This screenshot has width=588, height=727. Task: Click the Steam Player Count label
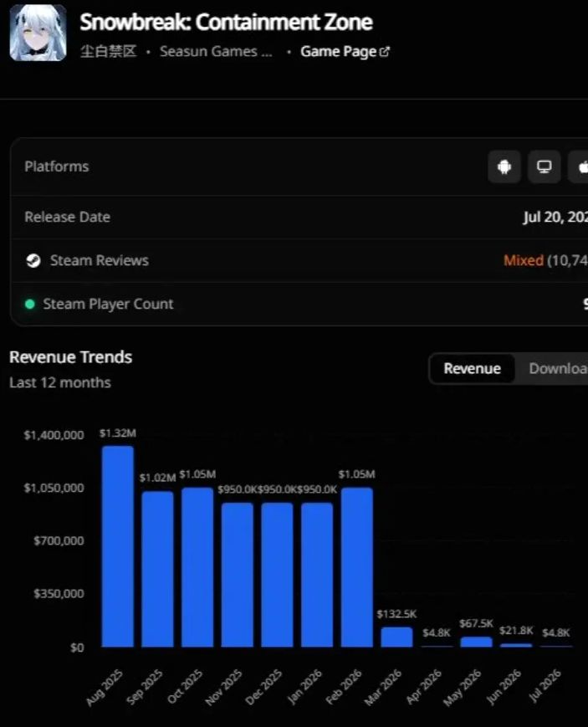[x=108, y=305]
